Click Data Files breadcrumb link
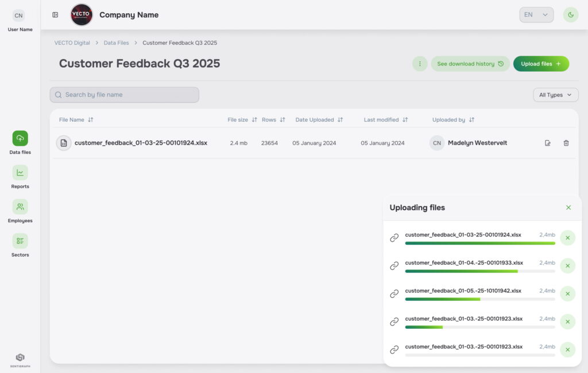Viewport: 588px width, 373px height. [x=116, y=43]
